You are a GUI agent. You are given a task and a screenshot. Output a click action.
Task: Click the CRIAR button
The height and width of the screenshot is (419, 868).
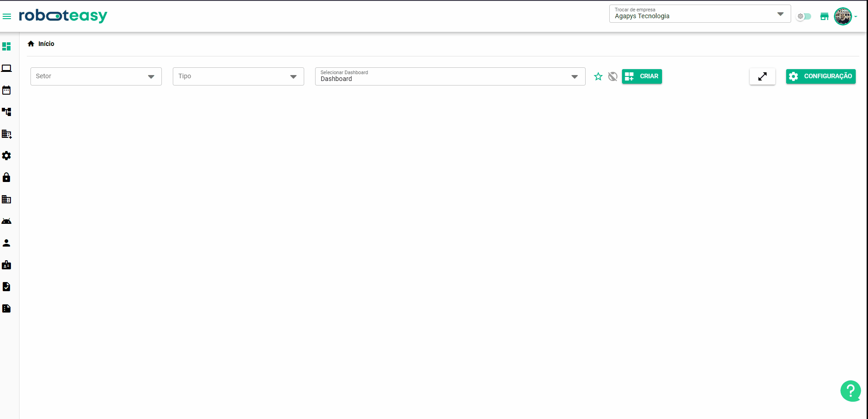(642, 76)
